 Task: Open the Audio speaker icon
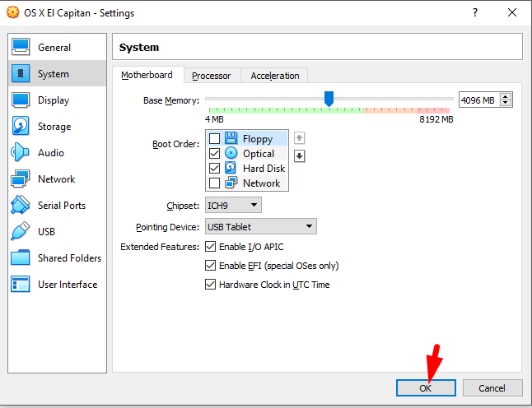(21, 153)
